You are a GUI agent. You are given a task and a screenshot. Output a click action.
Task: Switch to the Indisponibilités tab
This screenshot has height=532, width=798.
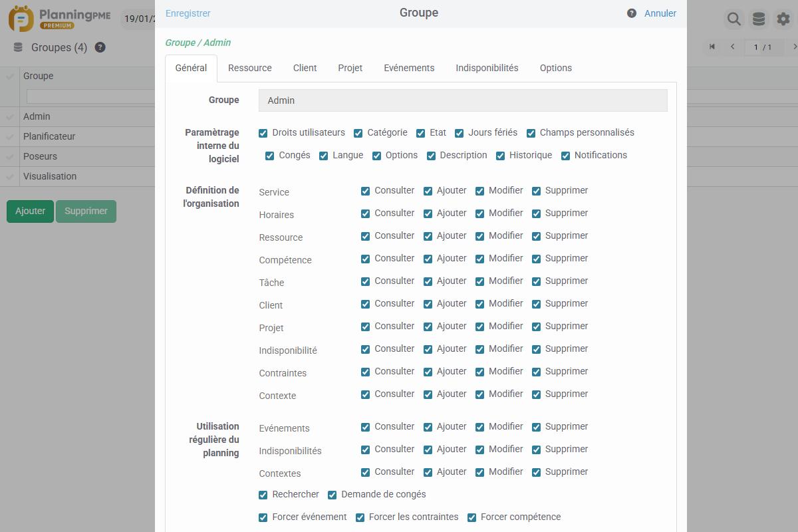click(x=487, y=68)
